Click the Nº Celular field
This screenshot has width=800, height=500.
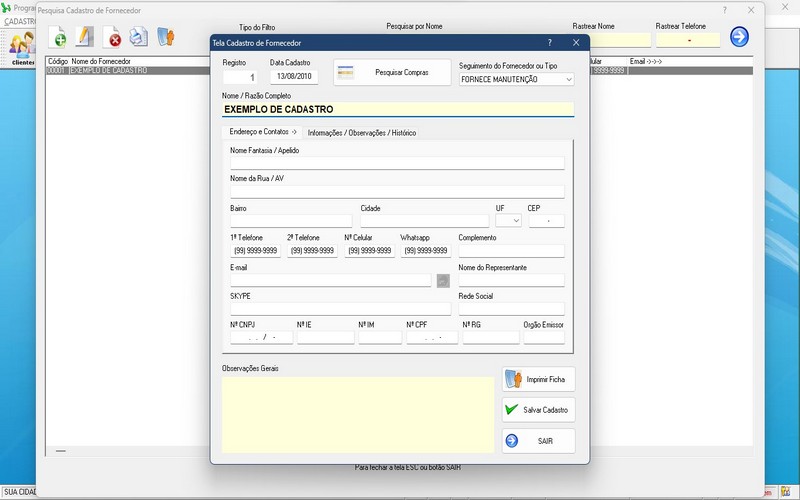point(369,251)
